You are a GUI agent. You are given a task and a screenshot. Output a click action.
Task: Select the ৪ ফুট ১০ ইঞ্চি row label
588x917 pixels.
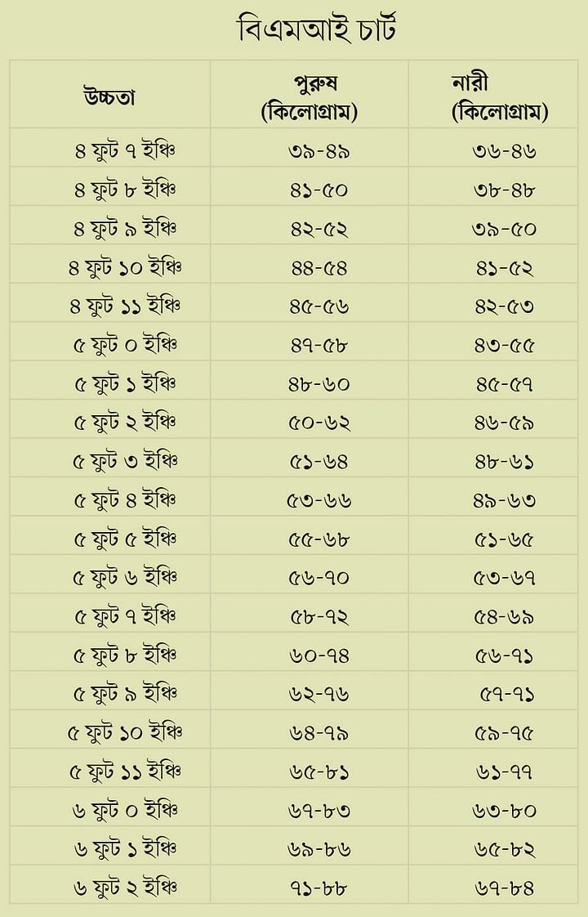point(125,266)
